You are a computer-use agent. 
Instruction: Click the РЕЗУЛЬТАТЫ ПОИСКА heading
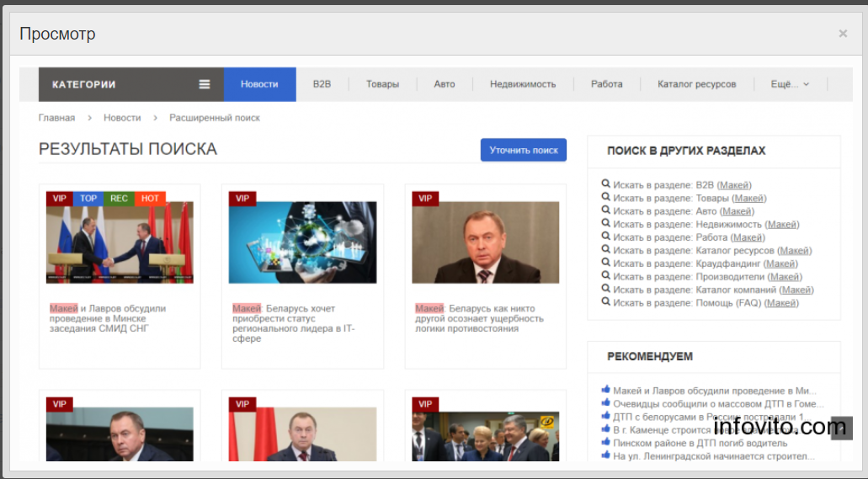(128, 149)
